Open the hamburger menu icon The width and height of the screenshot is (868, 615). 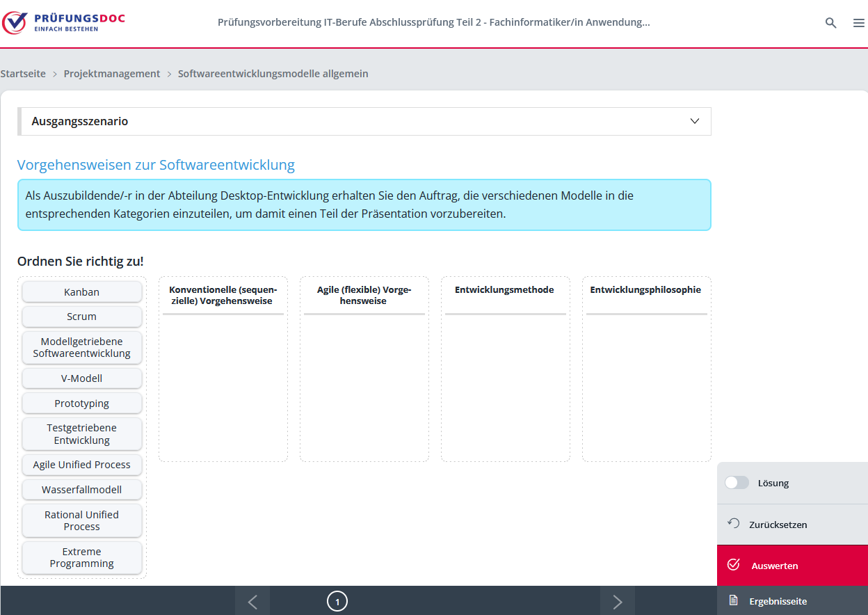click(x=858, y=23)
